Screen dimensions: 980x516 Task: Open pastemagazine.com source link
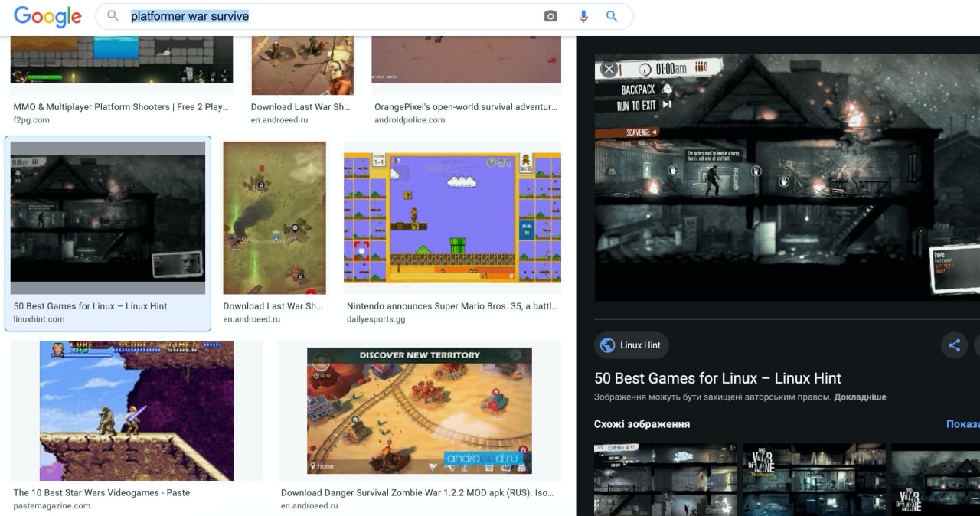click(52, 506)
